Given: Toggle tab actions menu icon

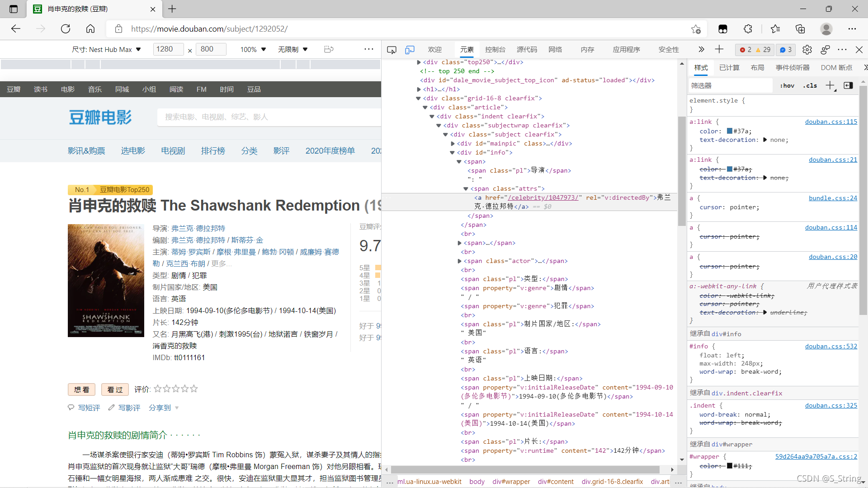Looking at the screenshot, I should coord(14,9).
